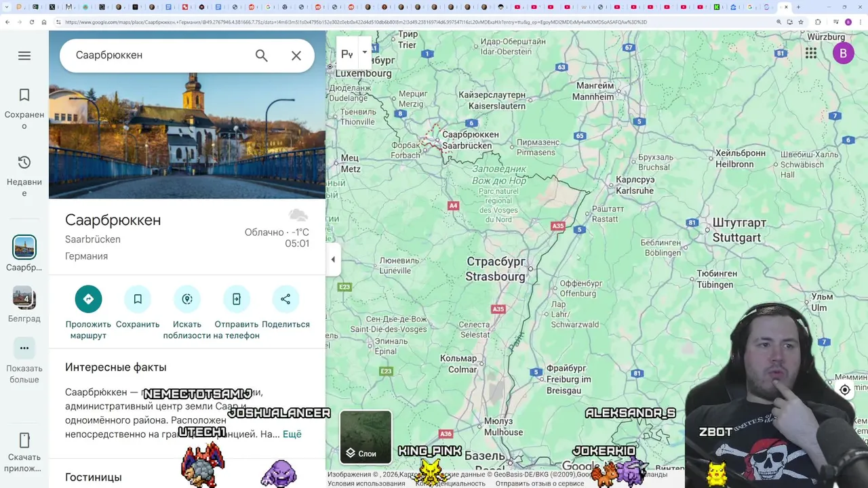868x488 pixels.
Task: Click the cloudy weather icon
Action: point(298,216)
